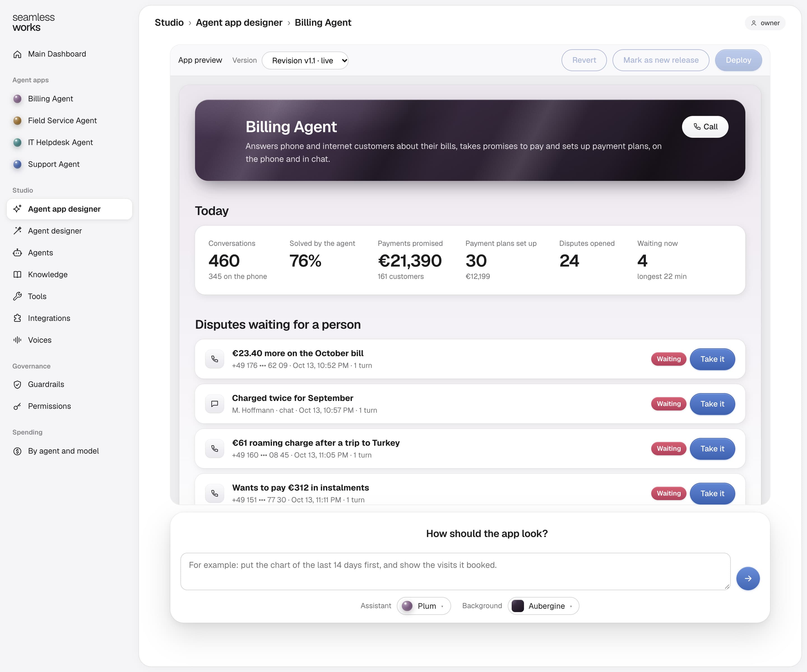Viewport: 807px width, 672px height.
Task: Open By agent and model spending
Action: click(69, 451)
